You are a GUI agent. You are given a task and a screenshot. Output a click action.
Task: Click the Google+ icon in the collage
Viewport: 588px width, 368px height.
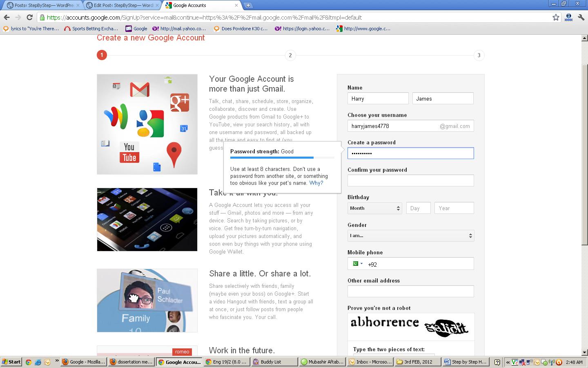click(x=180, y=102)
